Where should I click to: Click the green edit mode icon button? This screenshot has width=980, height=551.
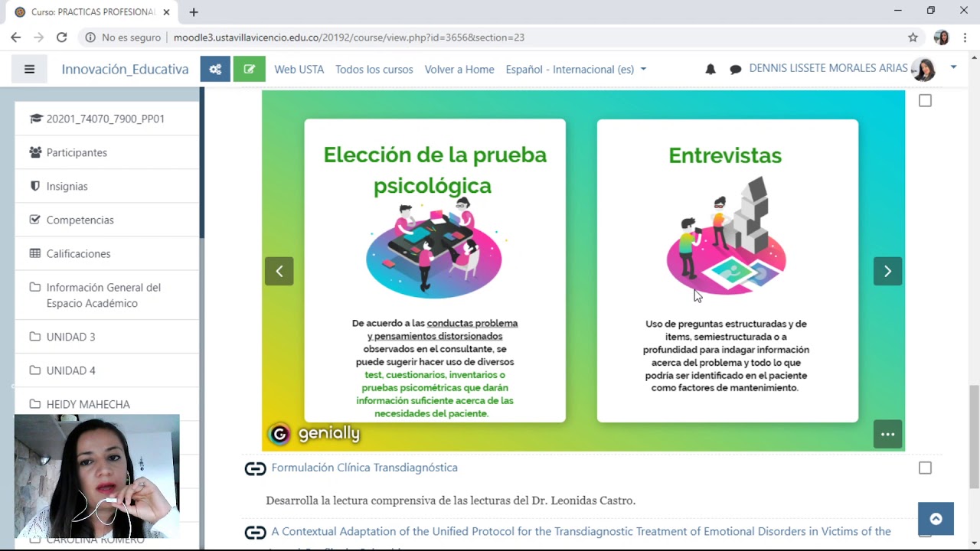click(249, 69)
